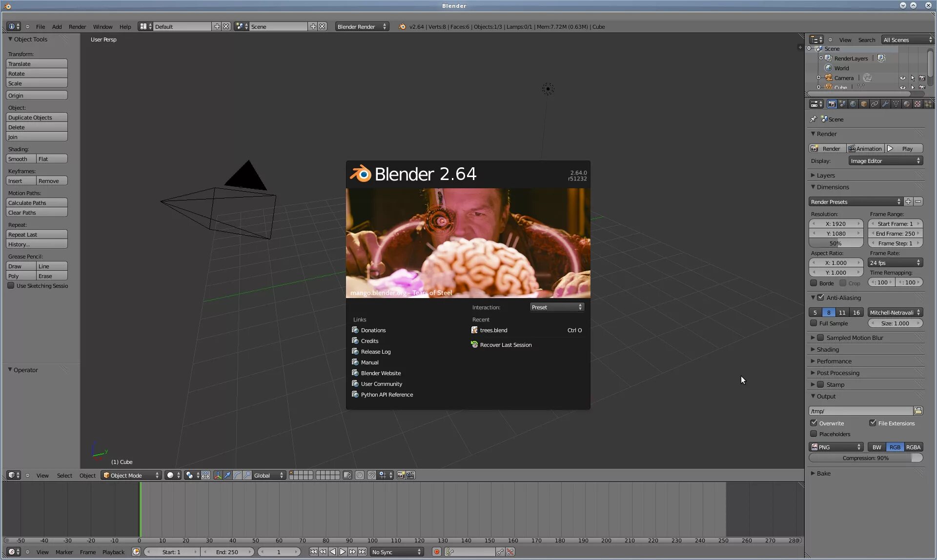Disable the Overwrite checkbox

[x=814, y=423]
